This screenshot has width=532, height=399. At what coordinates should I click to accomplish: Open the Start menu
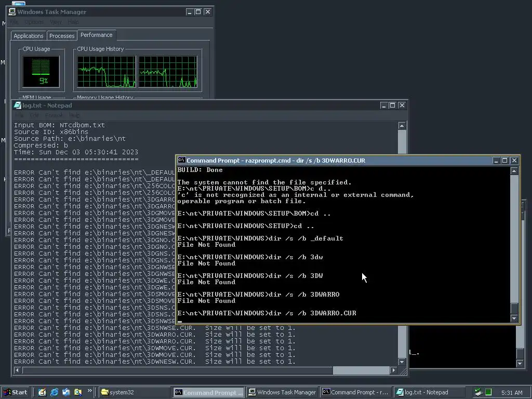15,392
